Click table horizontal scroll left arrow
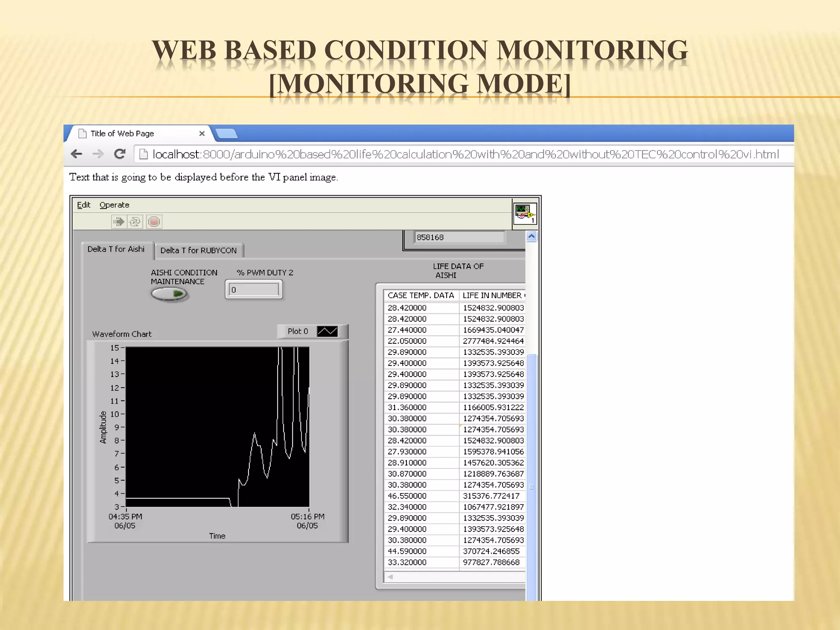Viewport: 840px width, 630px height. pos(390,577)
